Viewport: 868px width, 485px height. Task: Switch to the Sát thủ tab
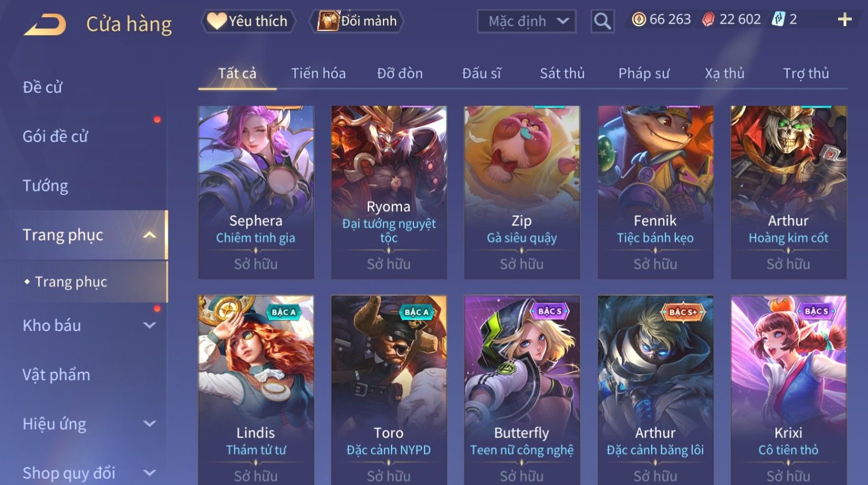click(x=562, y=73)
